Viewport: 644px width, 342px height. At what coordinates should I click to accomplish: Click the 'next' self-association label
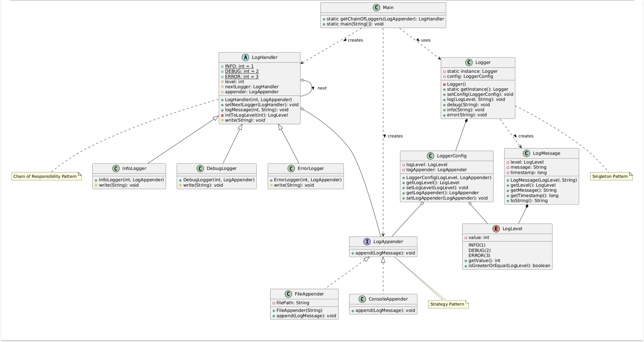coord(322,88)
